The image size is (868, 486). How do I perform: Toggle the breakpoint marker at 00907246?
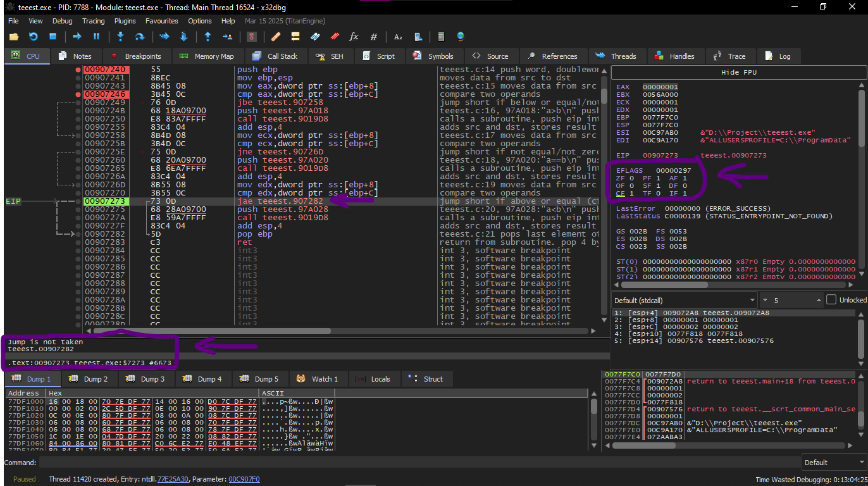coord(78,94)
